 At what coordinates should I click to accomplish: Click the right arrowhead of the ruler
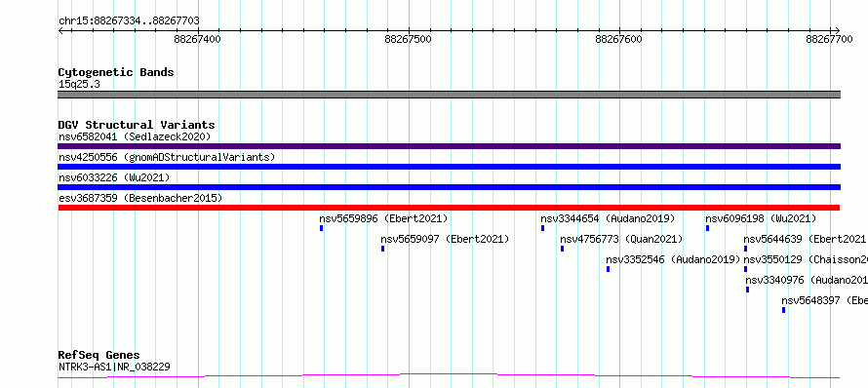coord(838,30)
